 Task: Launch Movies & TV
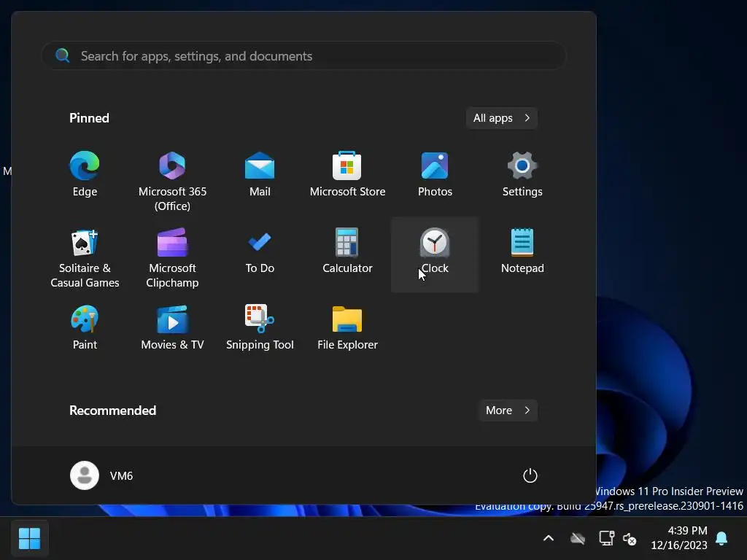point(172,329)
